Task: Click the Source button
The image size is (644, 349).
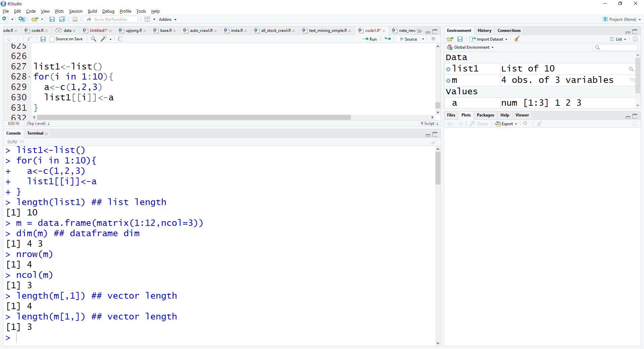Action: (x=408, y=39)
